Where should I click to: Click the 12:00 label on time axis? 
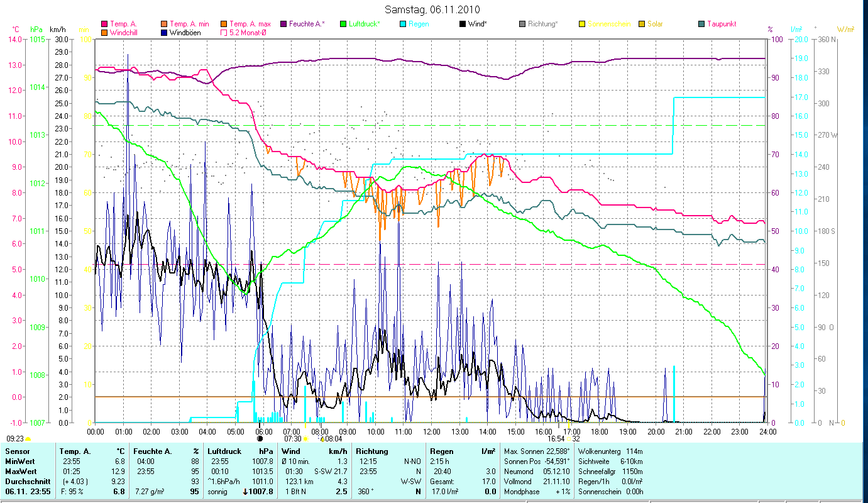coord(431,431)
